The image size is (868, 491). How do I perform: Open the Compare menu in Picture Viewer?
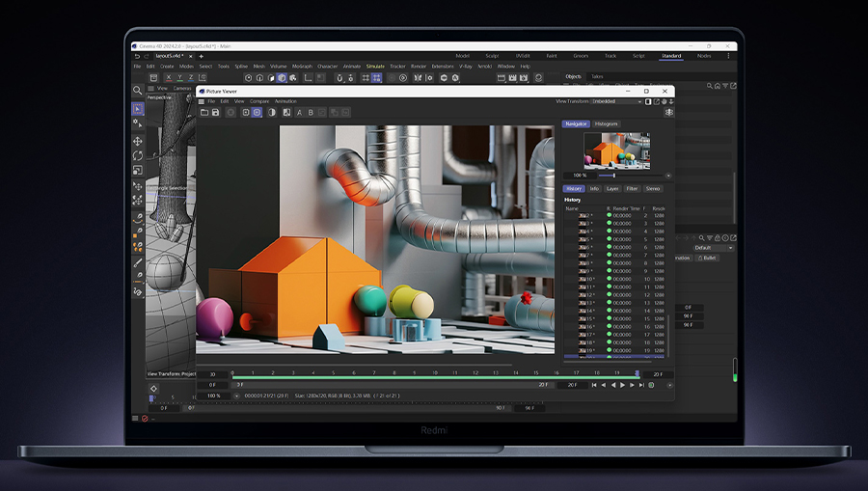(259, 101)
